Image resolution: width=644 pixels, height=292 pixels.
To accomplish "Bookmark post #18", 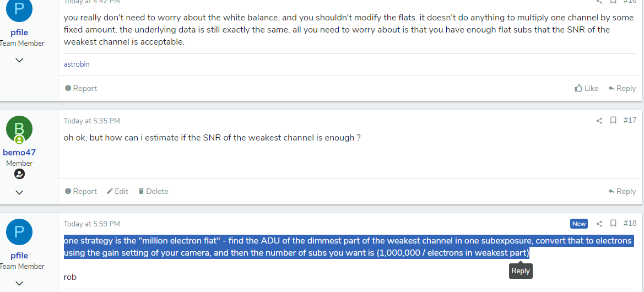I will (x=613, y=224).
